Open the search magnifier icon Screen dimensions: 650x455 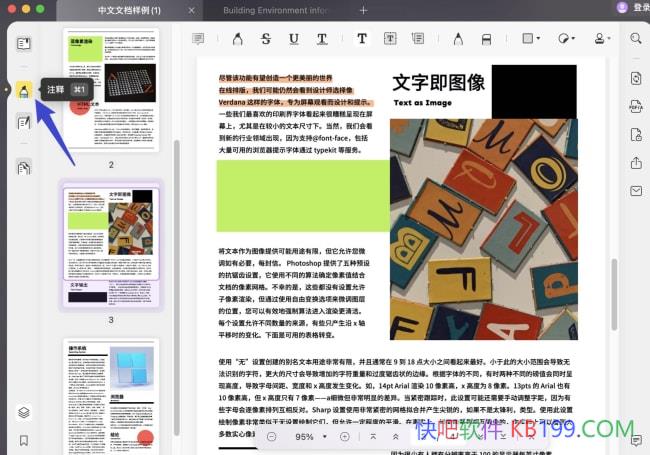[635, 39]
